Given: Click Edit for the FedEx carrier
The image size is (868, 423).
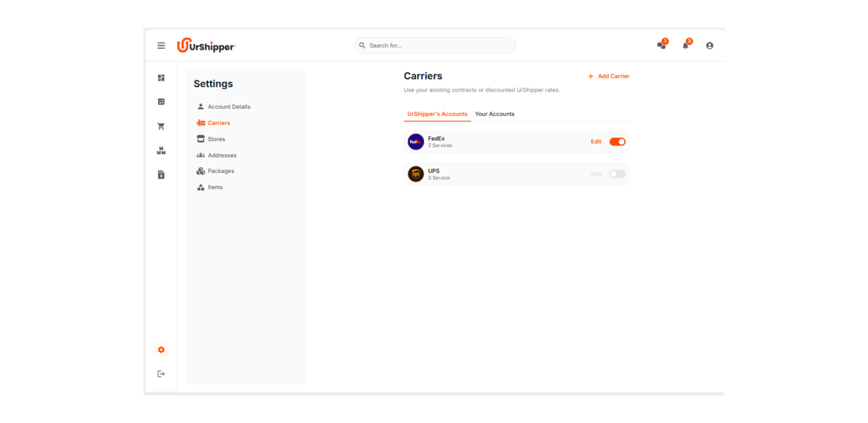Looking at the screenshot, I should click(x=596, y=142).
